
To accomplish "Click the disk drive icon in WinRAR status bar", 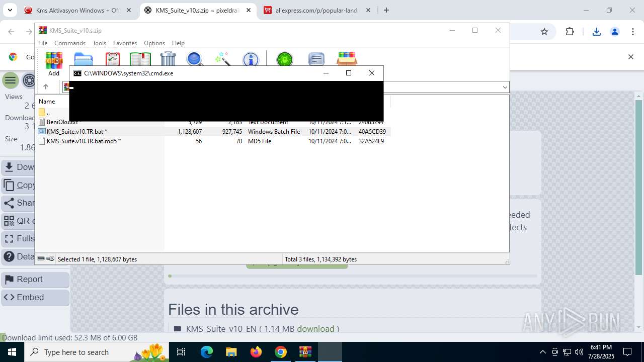I will coord(41,259).
